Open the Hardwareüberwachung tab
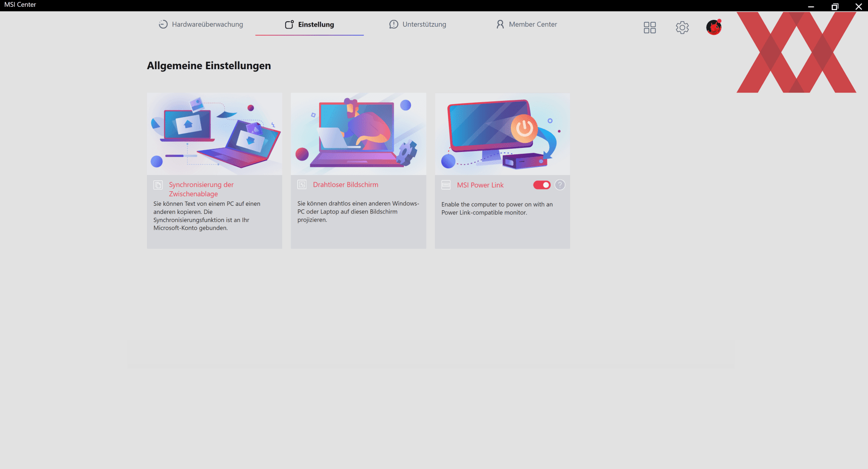Viewport: 868px width, 469px height. coord(201,24)
